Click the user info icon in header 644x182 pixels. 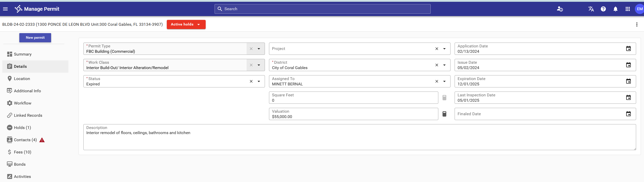(560, 9)
